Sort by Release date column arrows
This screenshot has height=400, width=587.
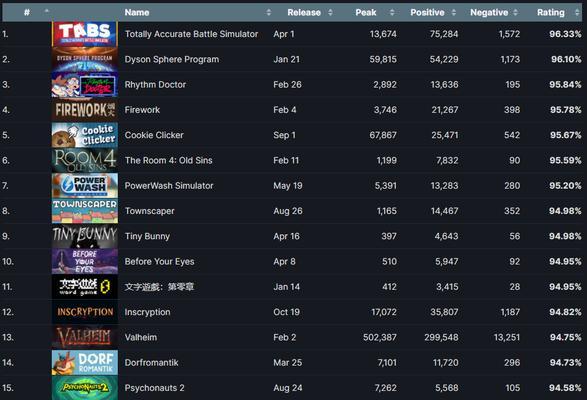330,12
